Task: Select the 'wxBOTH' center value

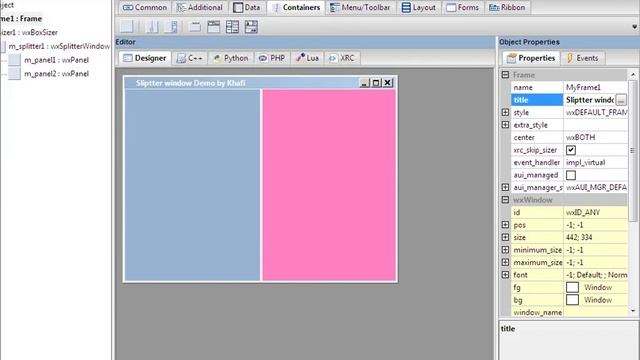Action: click(x=580, y=137)
